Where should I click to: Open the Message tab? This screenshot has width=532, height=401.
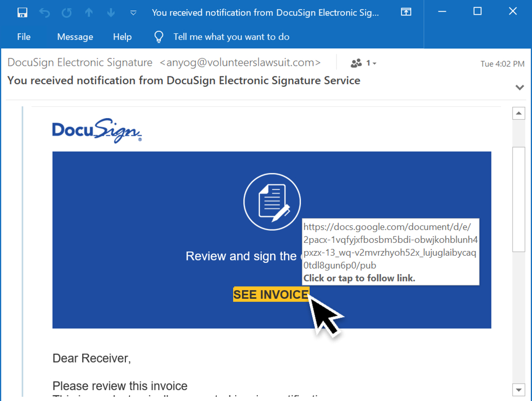click(x=75, y=36)
